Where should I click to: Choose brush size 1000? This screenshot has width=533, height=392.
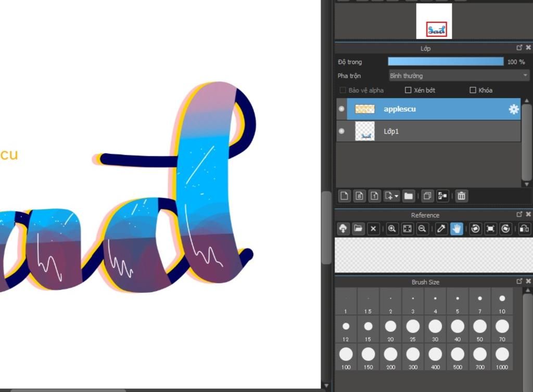pos(502,357)
